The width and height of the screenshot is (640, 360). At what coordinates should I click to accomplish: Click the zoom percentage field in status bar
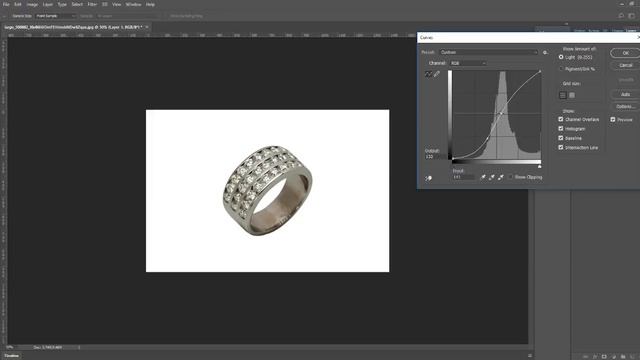pos(10,347)
